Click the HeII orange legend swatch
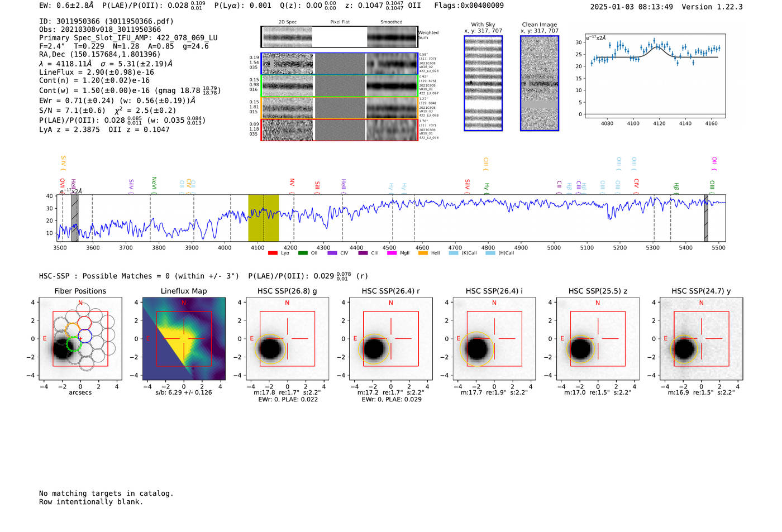The height and width of the screenshot is (532, 782). pyautogui.click(x=423, y=253)
